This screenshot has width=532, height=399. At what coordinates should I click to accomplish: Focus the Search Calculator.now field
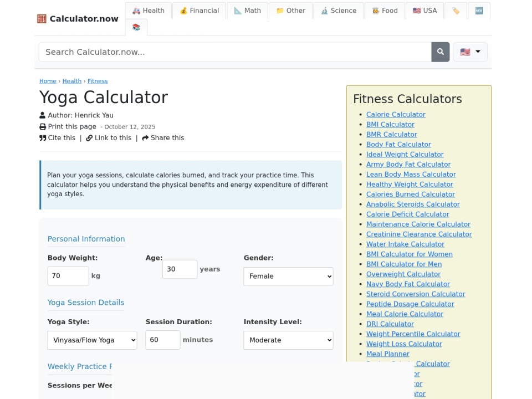235,52
